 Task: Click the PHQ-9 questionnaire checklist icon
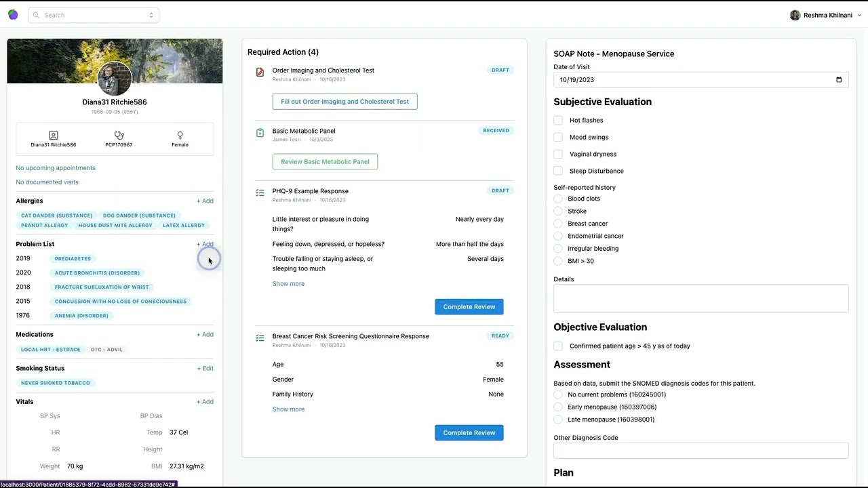[260, 193]
